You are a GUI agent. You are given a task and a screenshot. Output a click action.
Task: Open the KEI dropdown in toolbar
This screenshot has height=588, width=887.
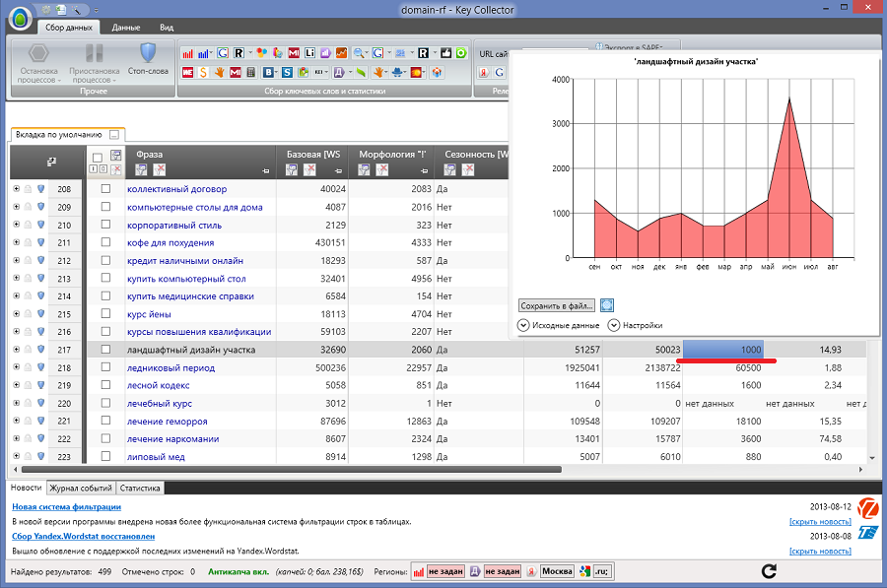point(319,72)
